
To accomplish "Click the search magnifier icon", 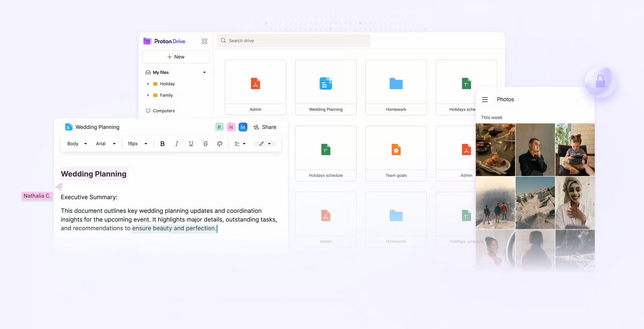I will click(223, 40).
